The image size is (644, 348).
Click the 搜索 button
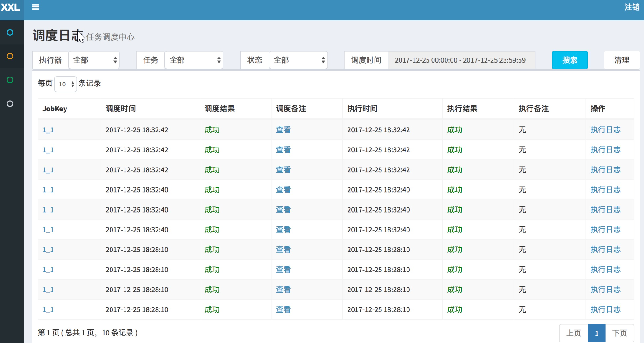pyautogui.click(x=570, y=60)
